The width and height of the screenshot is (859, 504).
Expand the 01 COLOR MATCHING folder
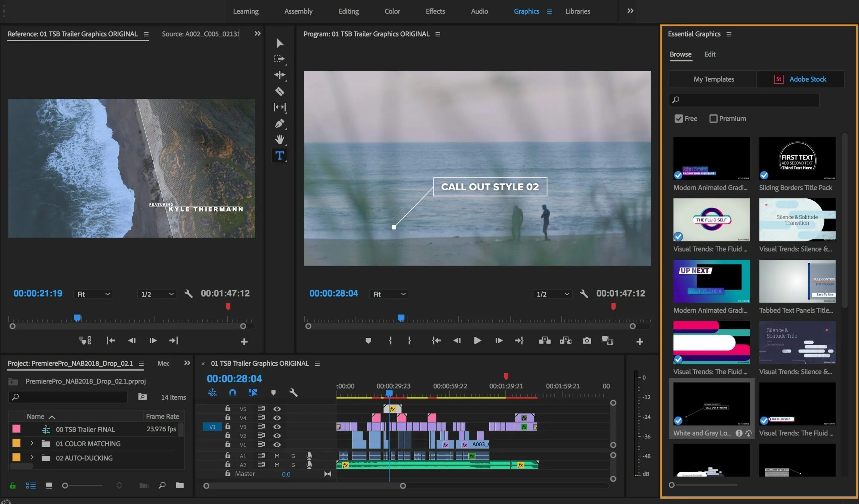click(x=31, y=443)
